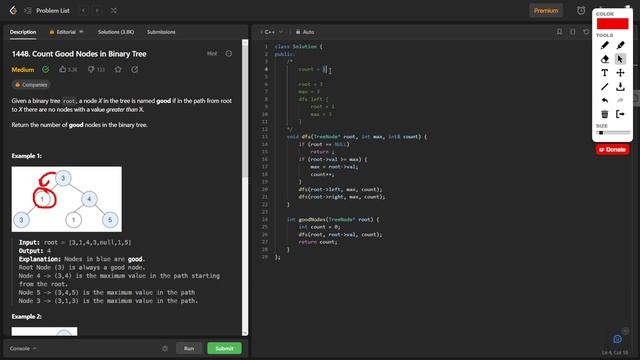The height and width of the screenshot is (360, 640).
Task: Open the alarm clock timer icon
Action: (581, 11)
